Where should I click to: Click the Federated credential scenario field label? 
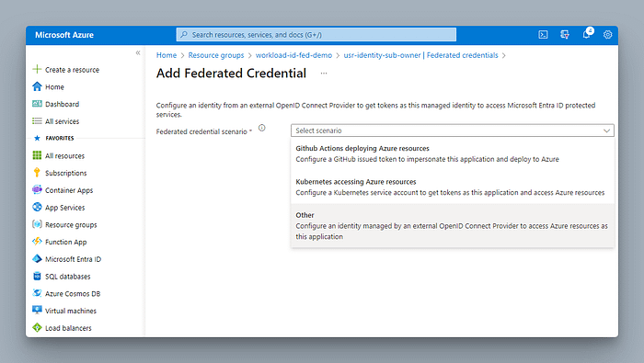coord(201,131)
